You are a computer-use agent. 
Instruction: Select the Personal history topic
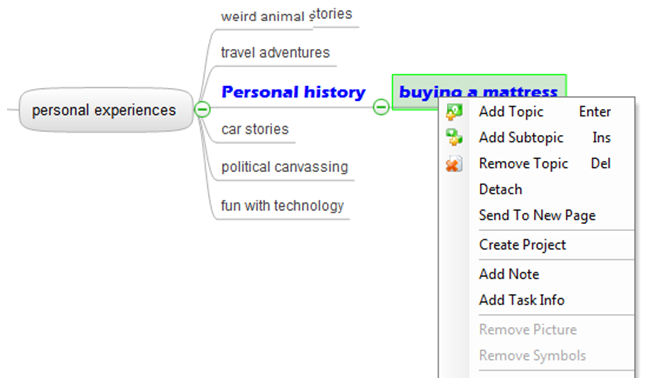293,92
